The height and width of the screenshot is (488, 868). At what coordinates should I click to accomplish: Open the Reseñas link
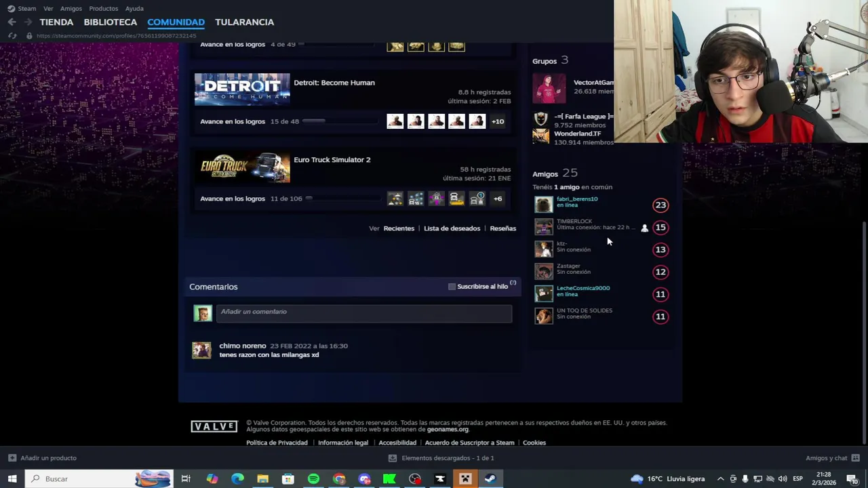click(503, 228)
